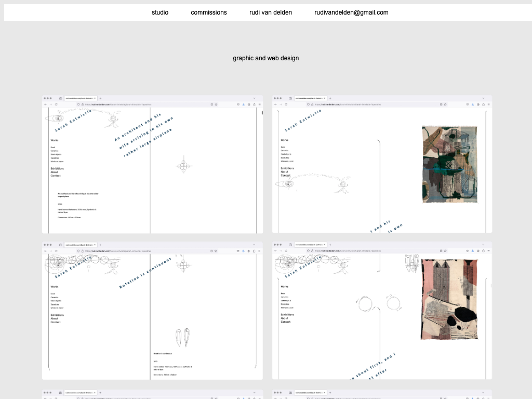Image resolution: width=532 pixels, height=399 pixels.
Task: Click tab list chevron in green tapestry screenshot
Action: click(484, 98)
